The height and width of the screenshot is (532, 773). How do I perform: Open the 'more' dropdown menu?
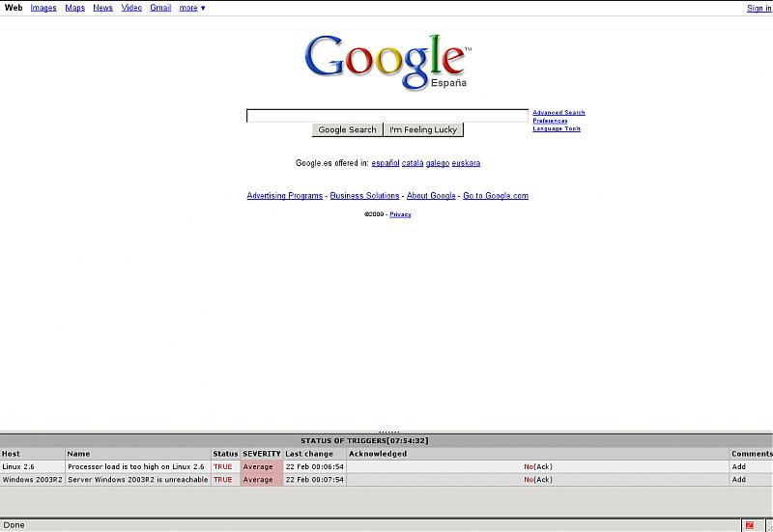(192, 8)
